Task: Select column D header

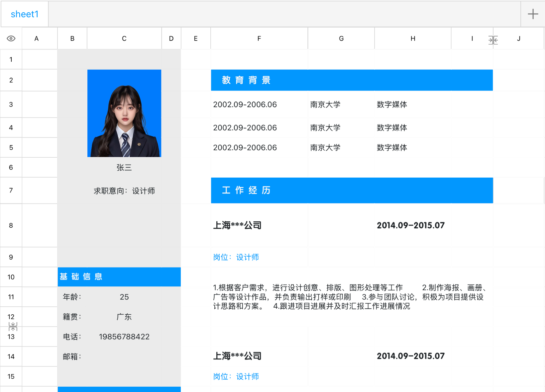Action: pyautogui.click(x=171, y=39)
